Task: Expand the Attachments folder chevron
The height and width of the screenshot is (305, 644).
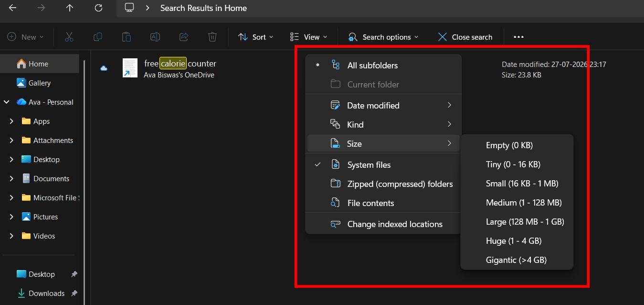Action: 11,141
